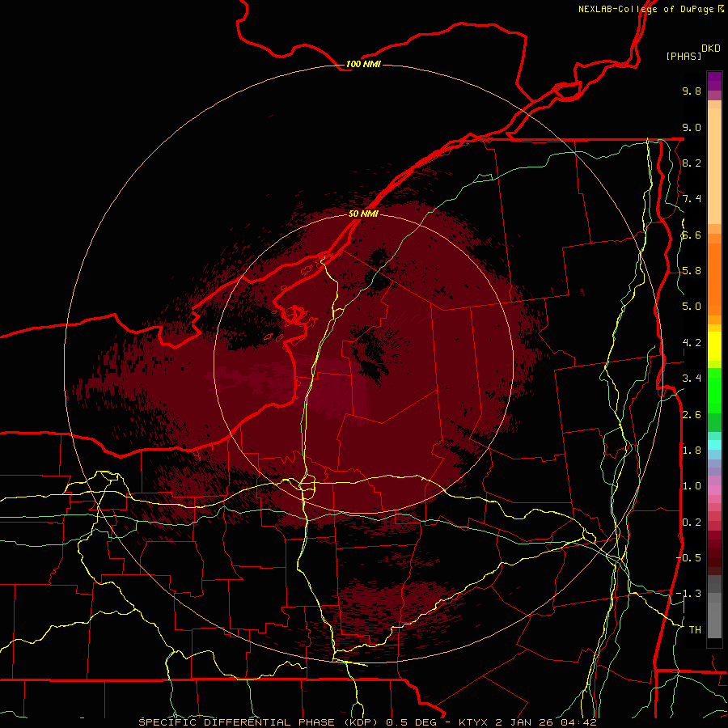Viewport: 728px width, 728px height.
Task: Click the yellow segment of the color bar
Action: 714,346
